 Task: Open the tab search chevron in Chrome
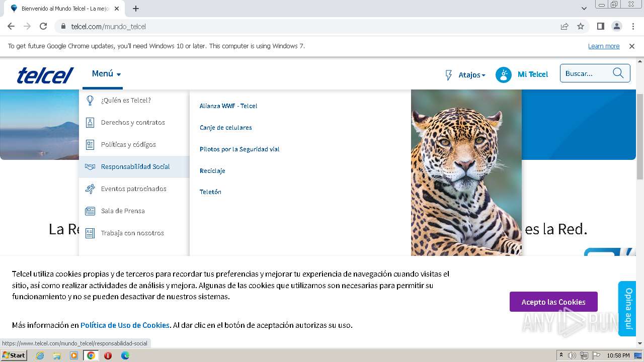click(x=584, y=9)
